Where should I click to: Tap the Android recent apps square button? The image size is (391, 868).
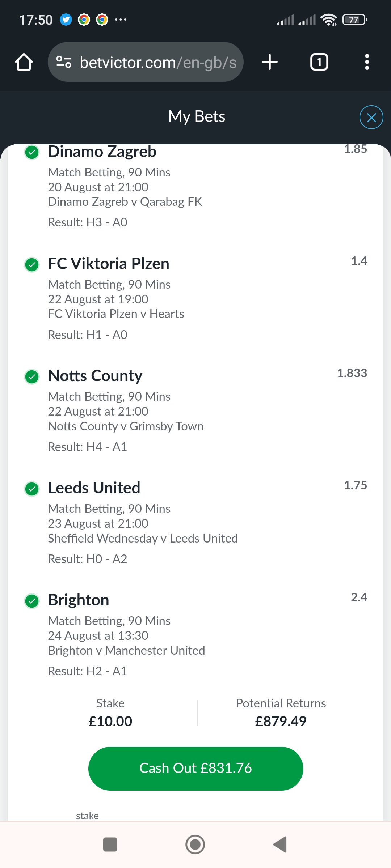click(x=110, y=844)
